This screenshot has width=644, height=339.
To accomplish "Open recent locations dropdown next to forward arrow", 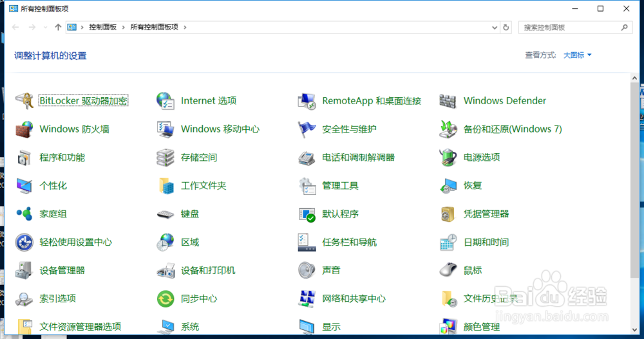I will point(45,28).
